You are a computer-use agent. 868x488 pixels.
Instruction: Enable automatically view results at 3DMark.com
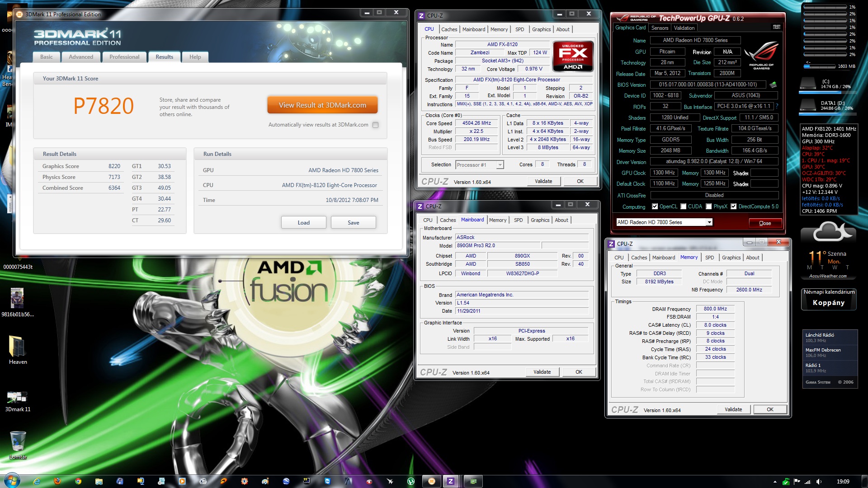(375, 125)
